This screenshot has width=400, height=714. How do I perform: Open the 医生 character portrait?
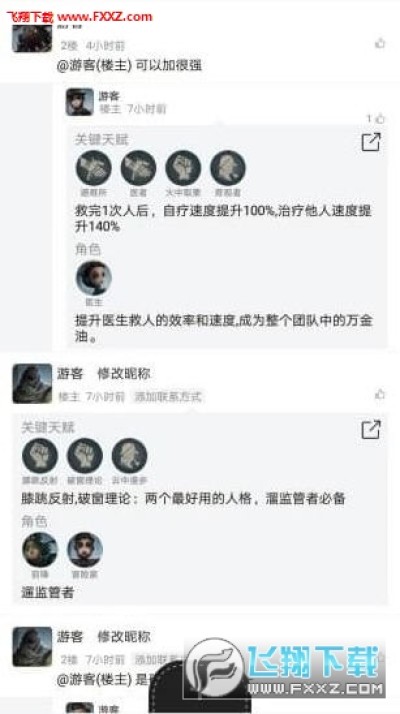(94, 278)
